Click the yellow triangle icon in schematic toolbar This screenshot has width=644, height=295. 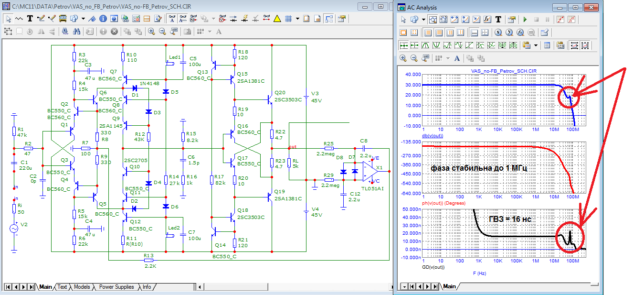277,19
